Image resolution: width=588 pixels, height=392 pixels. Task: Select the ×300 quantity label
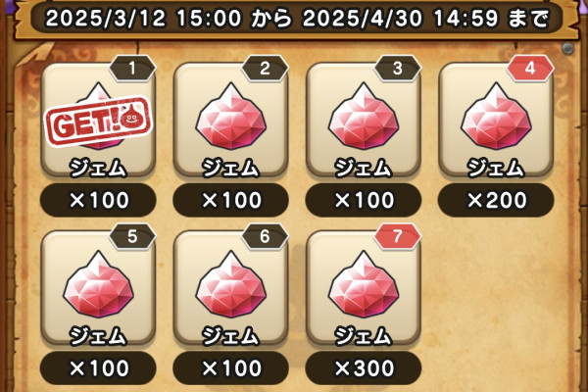pos(363,368)
